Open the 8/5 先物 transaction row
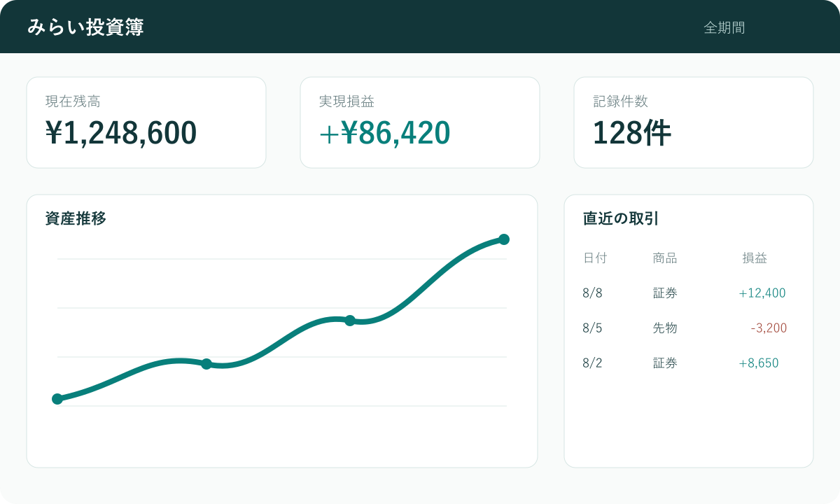 click(685, 328)
